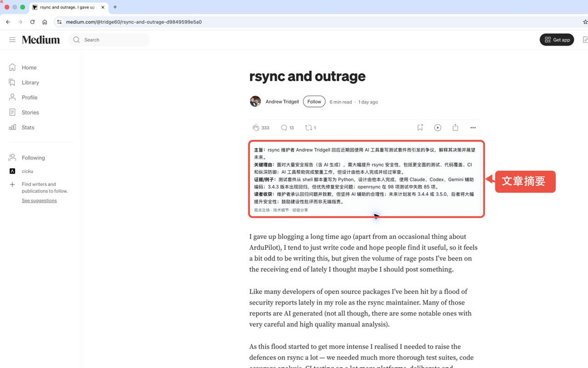Click the See suggestions link
This screenshot has height=368, width=588.
tap(39, 201)
